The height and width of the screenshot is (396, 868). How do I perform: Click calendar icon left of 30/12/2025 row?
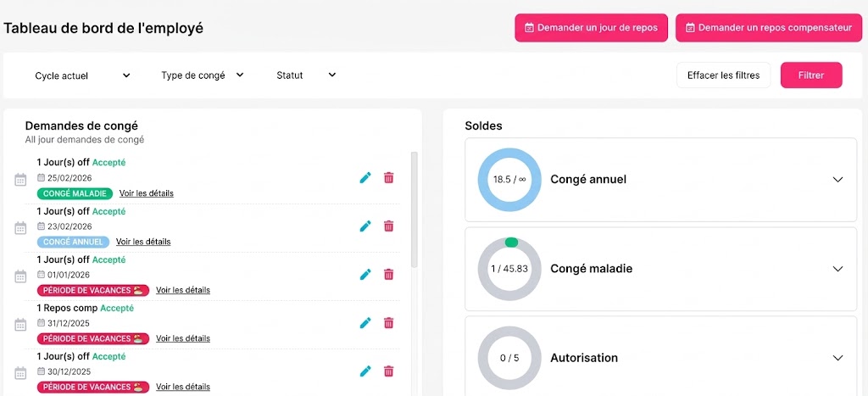(x=20, y=373)
